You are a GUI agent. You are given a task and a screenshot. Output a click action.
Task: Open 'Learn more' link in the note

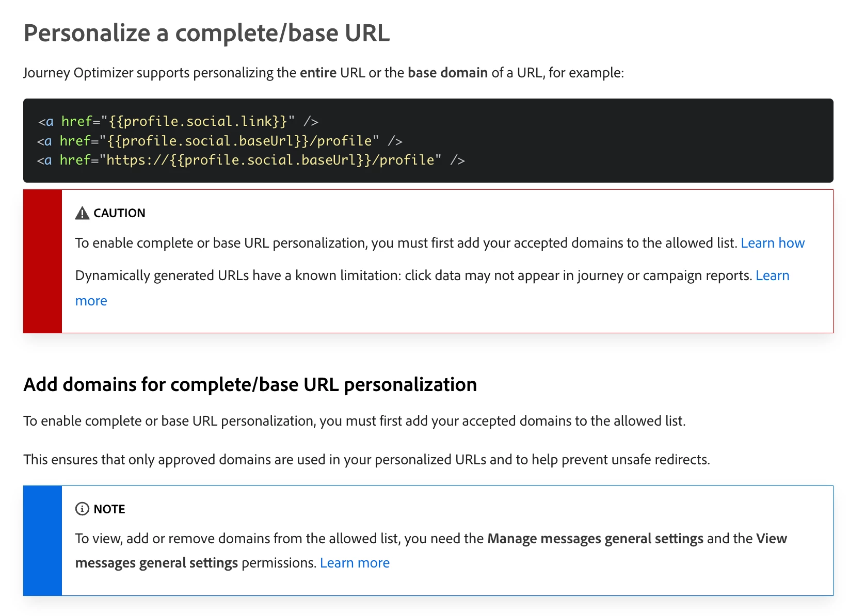(x=355, y=563)
